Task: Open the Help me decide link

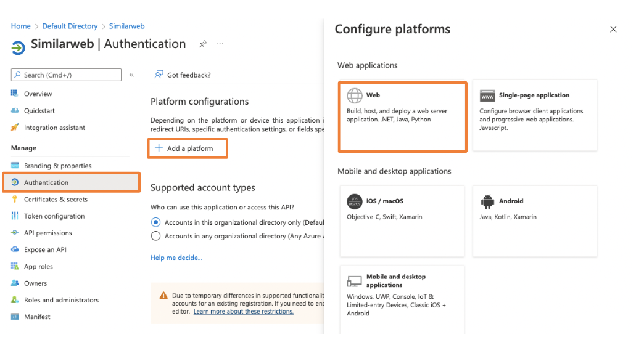Action: point(176,258)
